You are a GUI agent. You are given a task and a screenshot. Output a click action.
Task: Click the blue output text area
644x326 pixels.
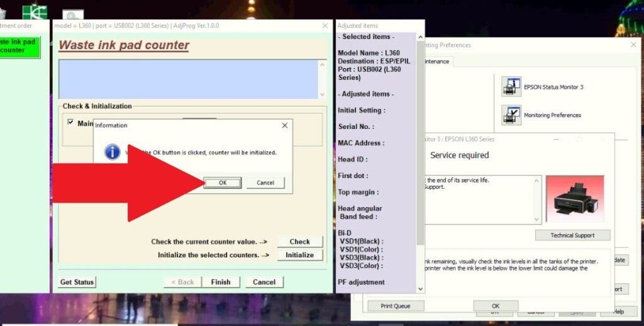[x=188, y=79]
